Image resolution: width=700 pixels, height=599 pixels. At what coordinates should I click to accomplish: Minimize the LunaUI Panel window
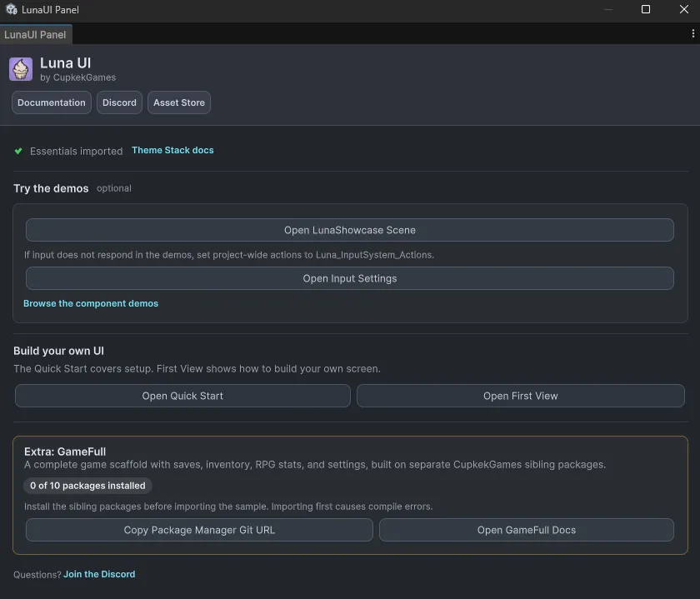click(608, 9)
